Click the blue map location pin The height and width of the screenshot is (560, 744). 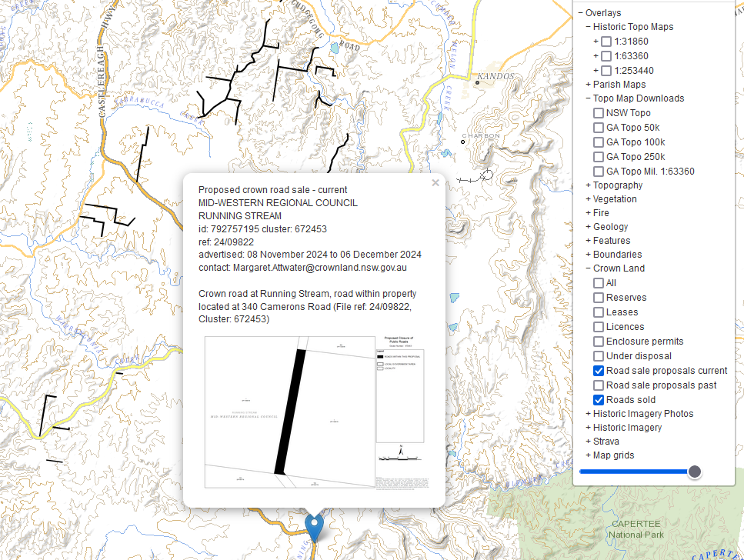[x=314, y=527]
